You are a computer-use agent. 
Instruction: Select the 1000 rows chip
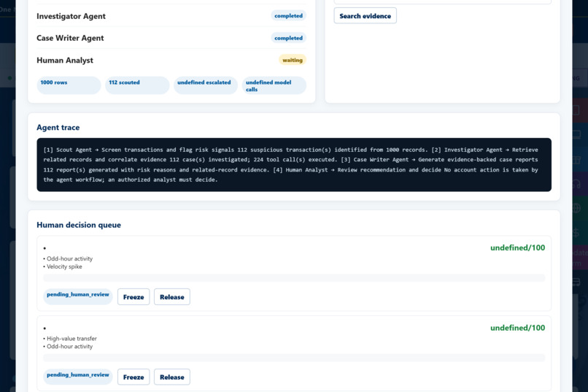(x=69, y=85)
